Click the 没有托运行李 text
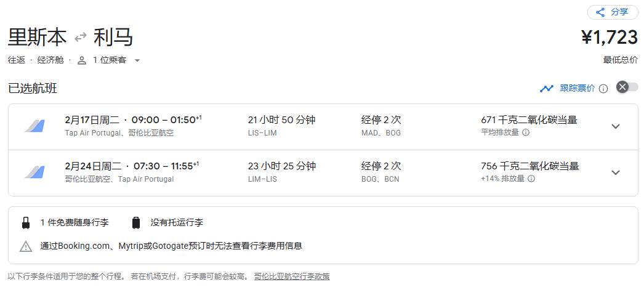This screenshot has height=287, width=644. pyautogui.click(x=177, y=223)
